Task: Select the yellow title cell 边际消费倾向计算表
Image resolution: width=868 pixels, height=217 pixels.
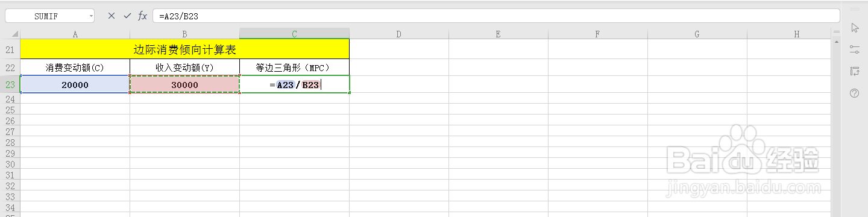Action: [184, 49]
